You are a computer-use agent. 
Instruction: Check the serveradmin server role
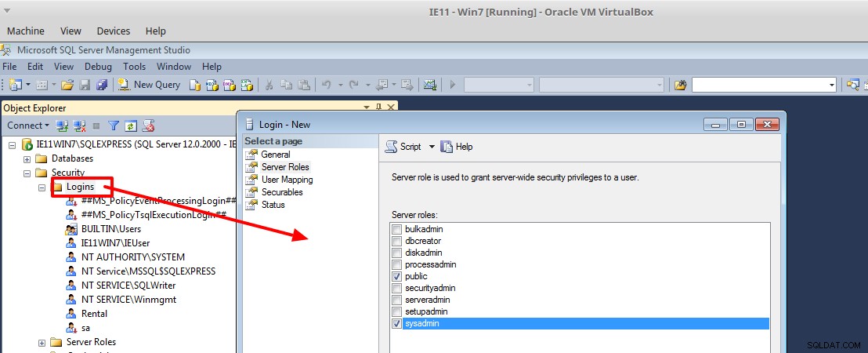coord(397,300)
